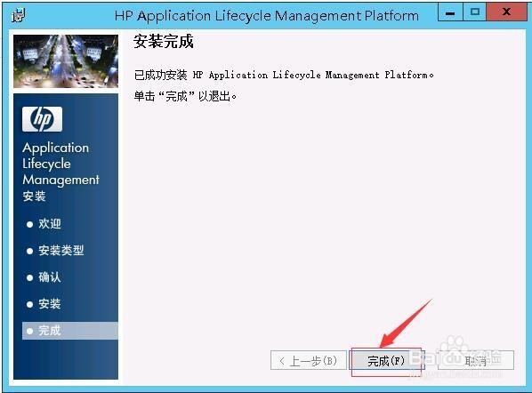Minimize the installer window
The height and width of the screenshot is (393, 532).
[x=450, y=12]
